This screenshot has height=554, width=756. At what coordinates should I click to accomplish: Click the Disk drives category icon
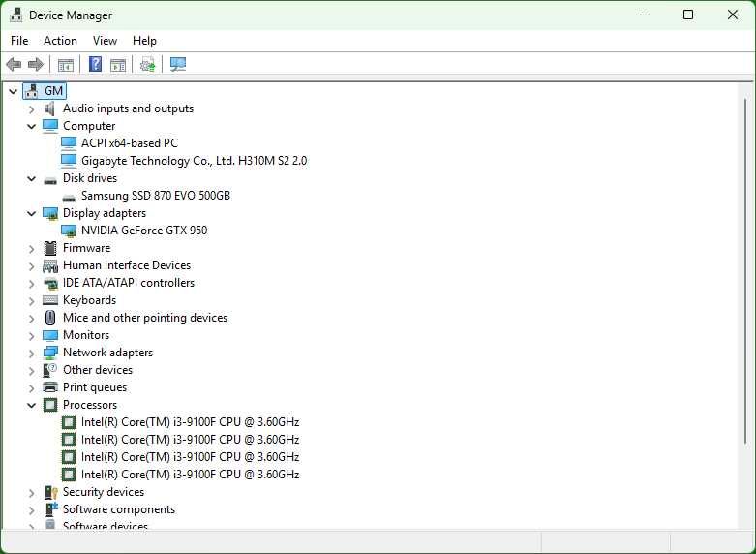[50, 181]
